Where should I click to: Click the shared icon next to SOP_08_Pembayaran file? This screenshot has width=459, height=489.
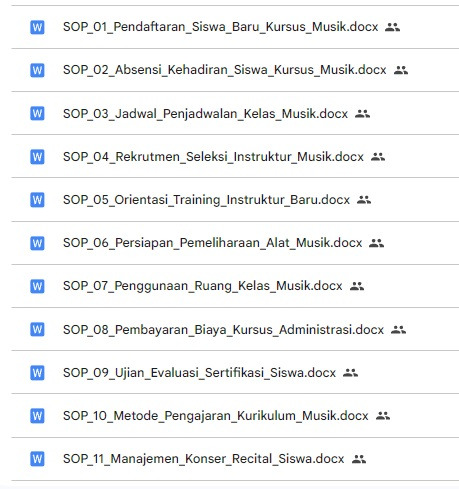[x=398, y=330]
